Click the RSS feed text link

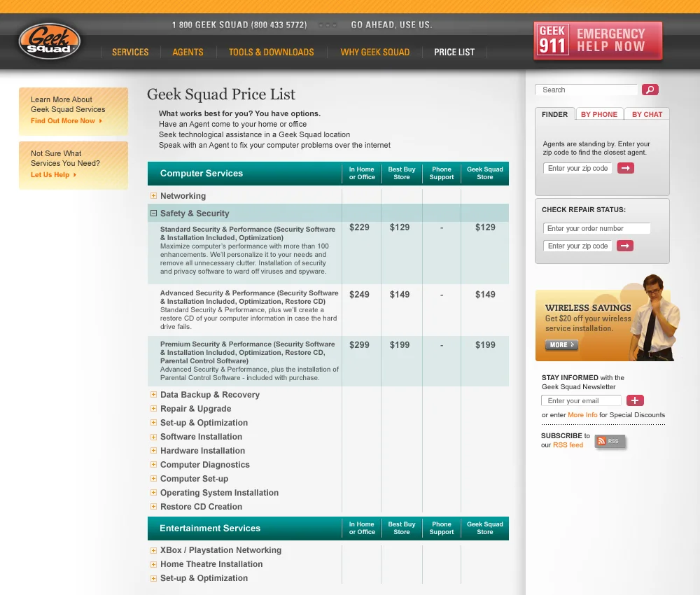568,445
